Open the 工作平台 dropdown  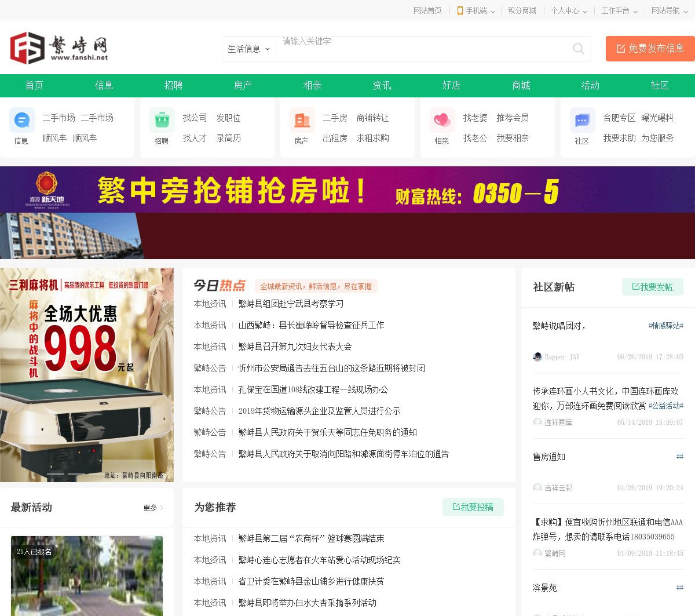pyautogui.click(x=619, y=10)
